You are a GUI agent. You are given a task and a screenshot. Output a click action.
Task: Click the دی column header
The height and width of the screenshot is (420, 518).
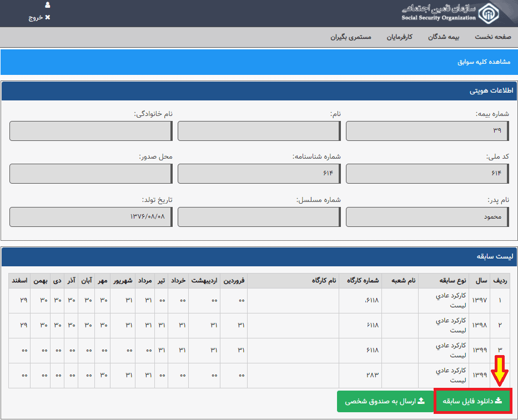point(58,281)
